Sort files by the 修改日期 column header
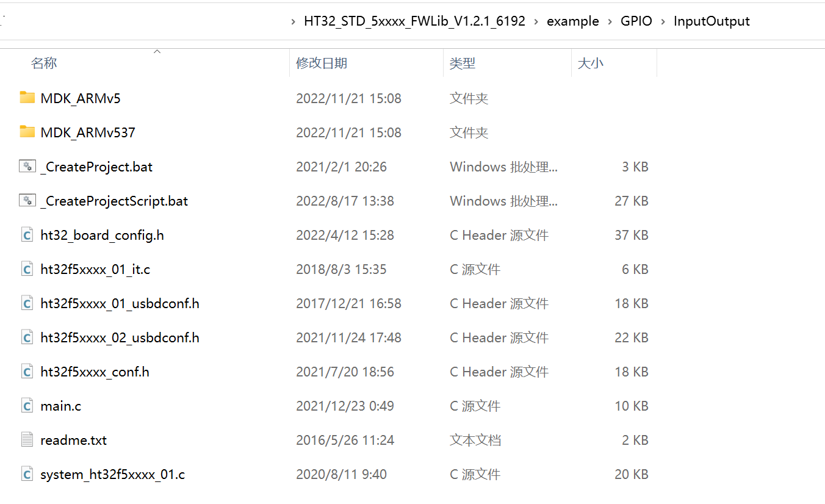The width and height of the screenshot is (825, 504). [x=322, y=63]
